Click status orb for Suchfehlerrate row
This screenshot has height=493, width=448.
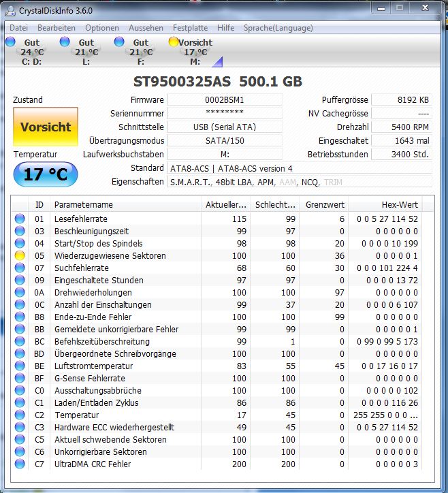pos(20,268)
